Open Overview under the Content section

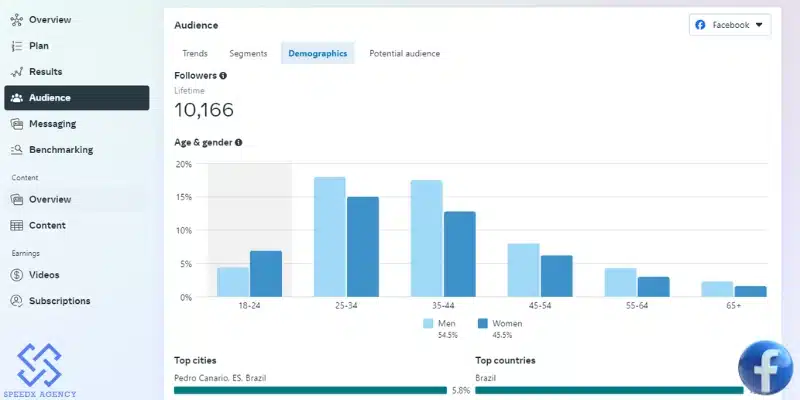tap(49, 200)
